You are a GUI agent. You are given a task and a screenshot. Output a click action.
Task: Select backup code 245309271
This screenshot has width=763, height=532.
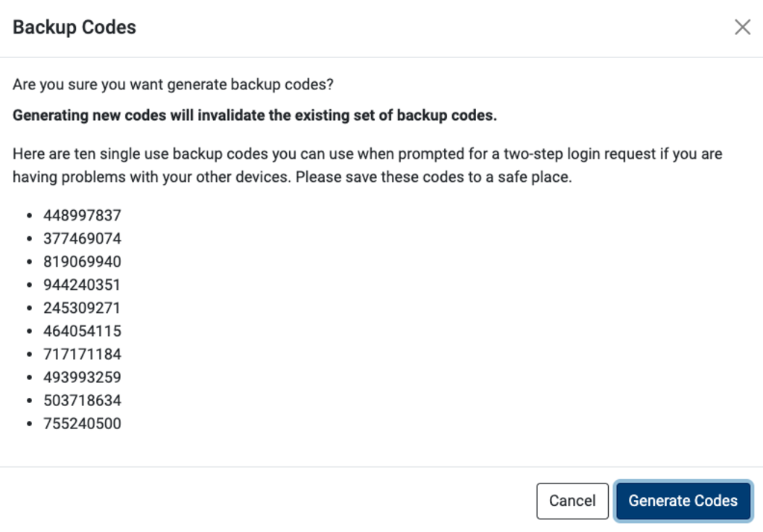[x=82, y=307]
